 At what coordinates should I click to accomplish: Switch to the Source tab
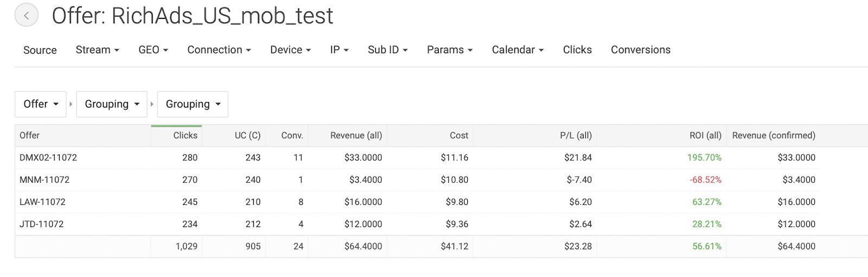click(40, 50)
